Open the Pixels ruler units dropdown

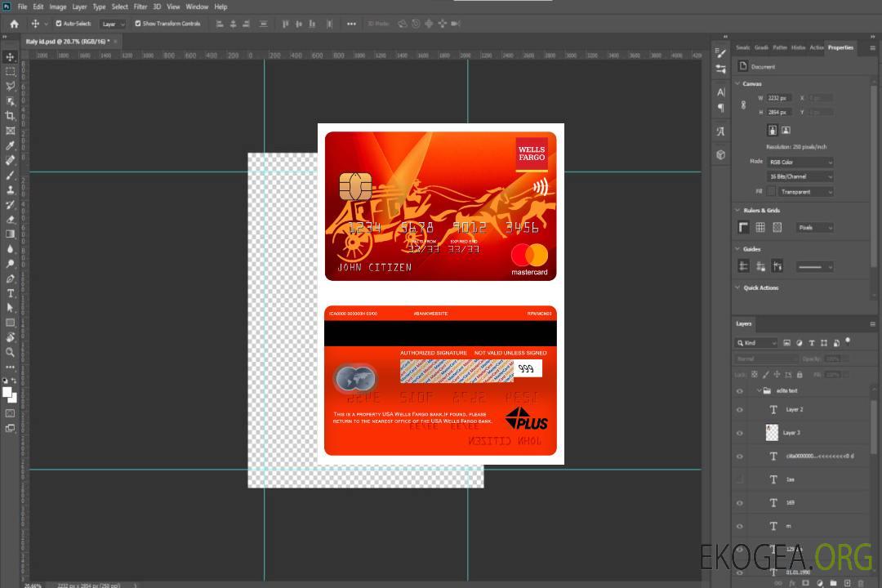(x=814, y=227)
